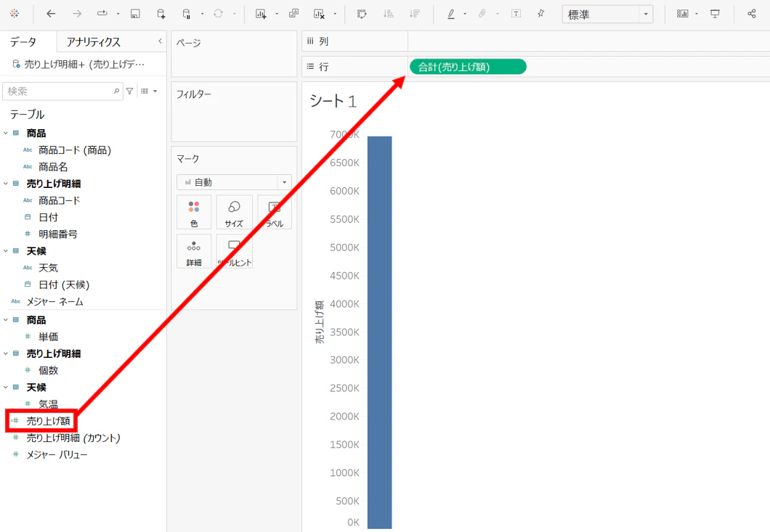Click the replay animation icon in toolbar

coord(102,14)
